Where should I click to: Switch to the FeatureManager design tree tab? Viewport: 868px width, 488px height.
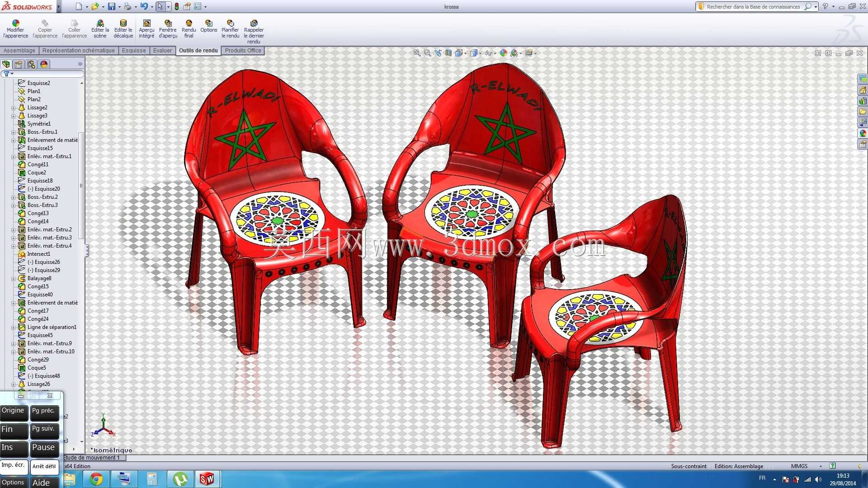(x=6, y=64)
